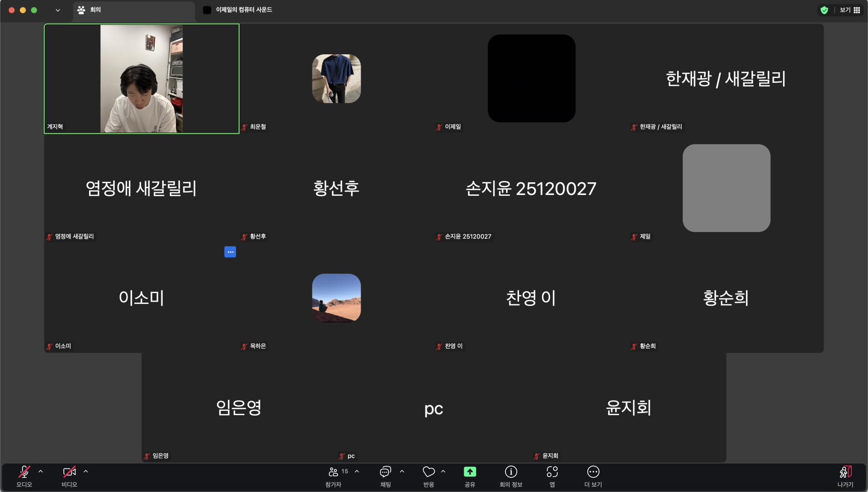Open the participants (참가자) panel
Screen dimensions: 868x492
334,476
